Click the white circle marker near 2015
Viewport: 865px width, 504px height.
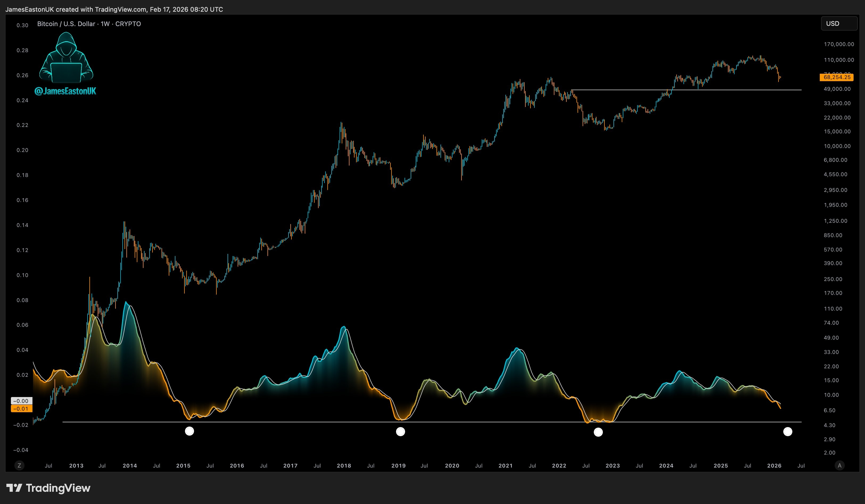pyautogui.click(x=190, y=431)
